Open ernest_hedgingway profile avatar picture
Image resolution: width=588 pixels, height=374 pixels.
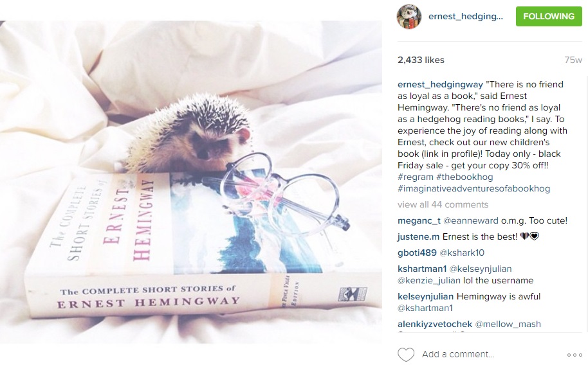coord(409,17)
